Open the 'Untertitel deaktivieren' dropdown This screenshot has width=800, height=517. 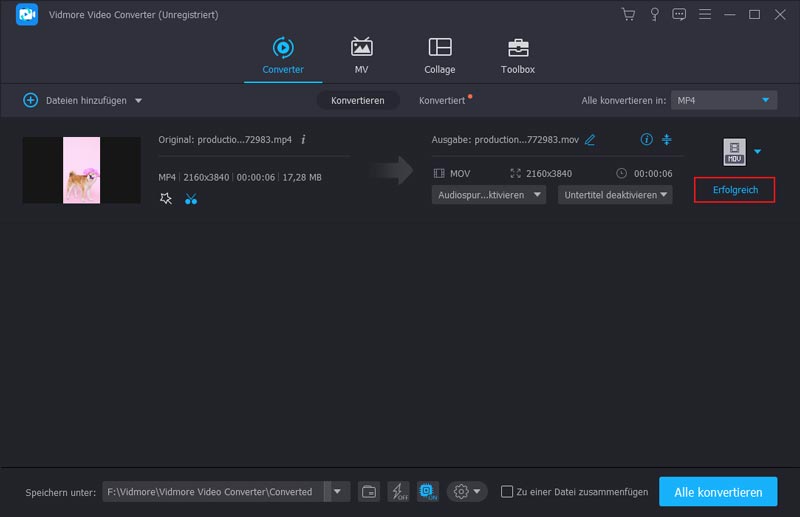click(x=615, y=195)
